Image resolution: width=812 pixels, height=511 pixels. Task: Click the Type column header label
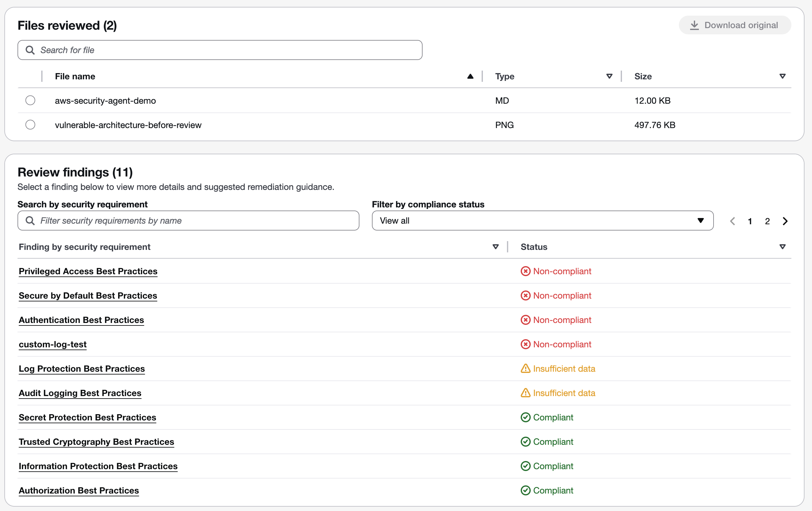click(504, 77)
